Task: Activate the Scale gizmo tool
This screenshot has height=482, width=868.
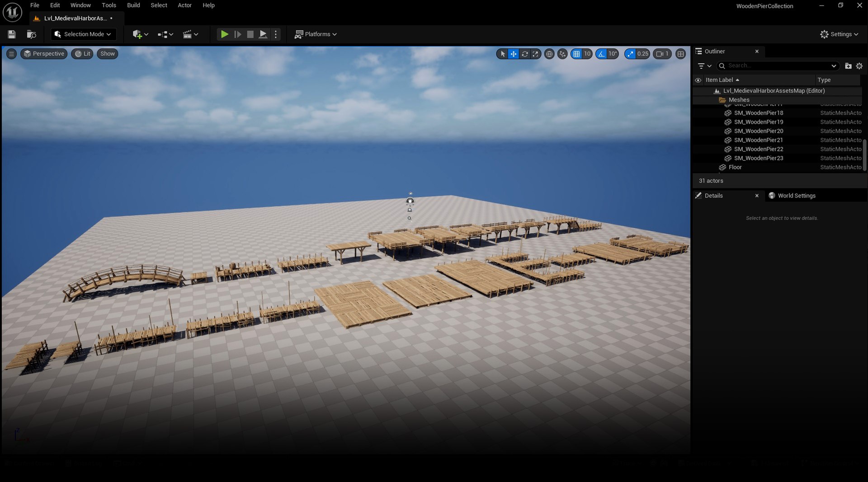Action: 535,54
